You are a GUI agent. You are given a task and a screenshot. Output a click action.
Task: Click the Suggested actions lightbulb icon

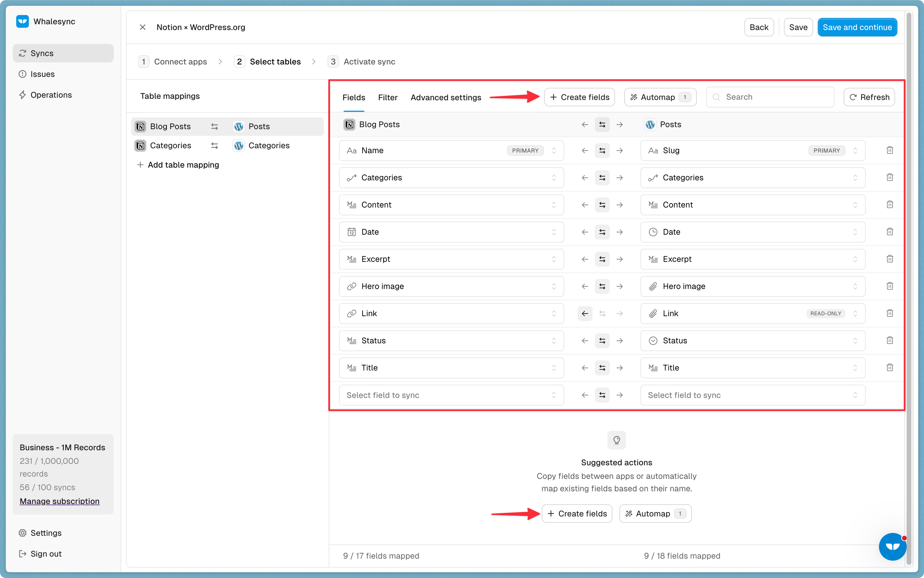(x=616, y=440)
